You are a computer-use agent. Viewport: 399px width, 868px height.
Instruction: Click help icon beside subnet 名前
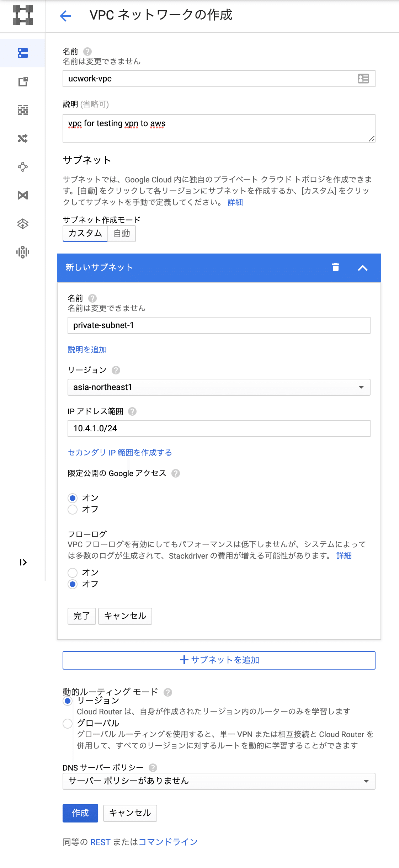point(92,298)
